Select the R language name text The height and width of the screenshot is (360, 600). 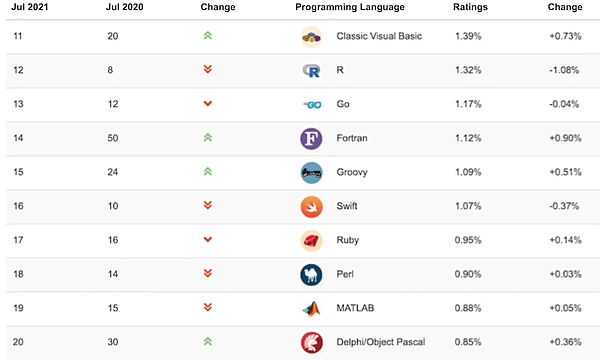point(340,70)
